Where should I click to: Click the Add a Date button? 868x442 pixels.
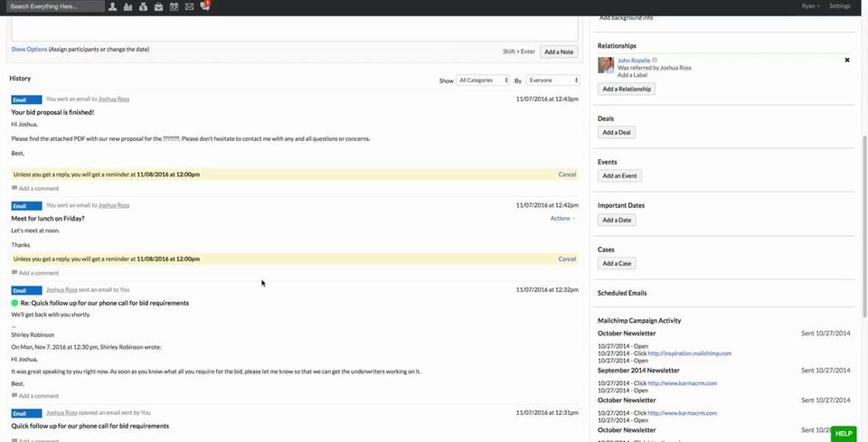(617, 221)
